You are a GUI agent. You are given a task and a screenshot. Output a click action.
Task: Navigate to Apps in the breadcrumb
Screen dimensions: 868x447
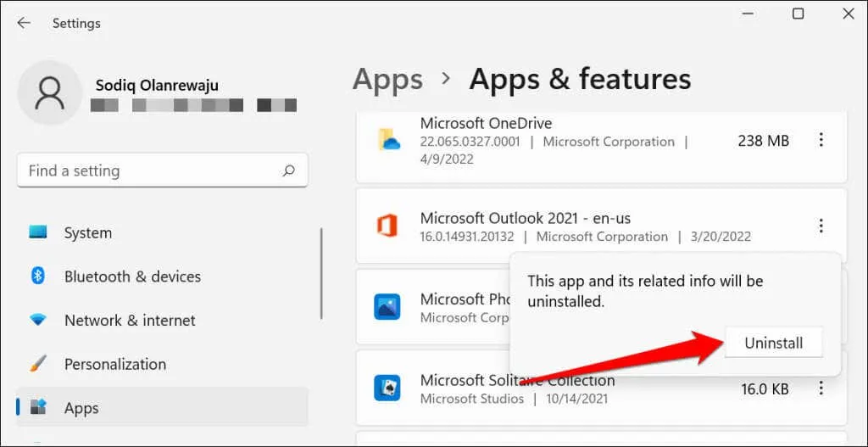pyautogui.click(x=387, y=80)
